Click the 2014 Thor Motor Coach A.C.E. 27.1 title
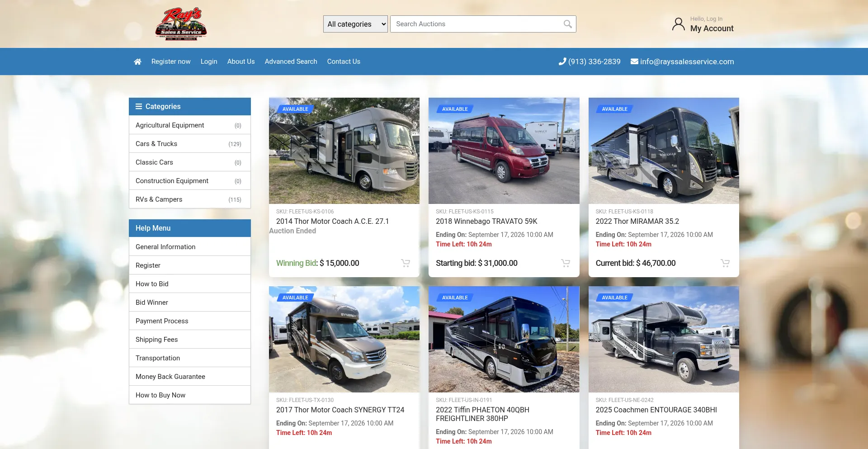This screenshot has height=449, width=868. pyautogui.click(x=333, y=222)
